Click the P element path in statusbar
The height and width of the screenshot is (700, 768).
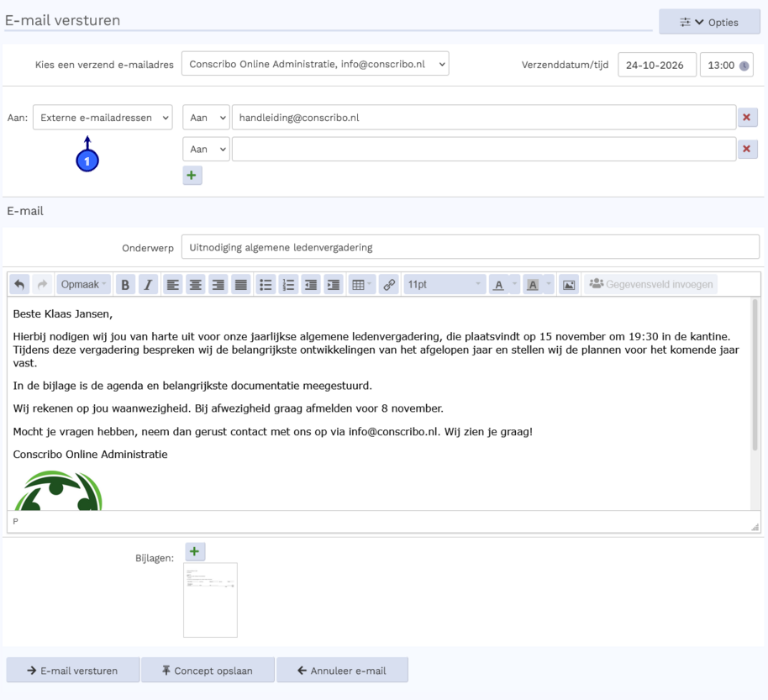tap(16, 521)
